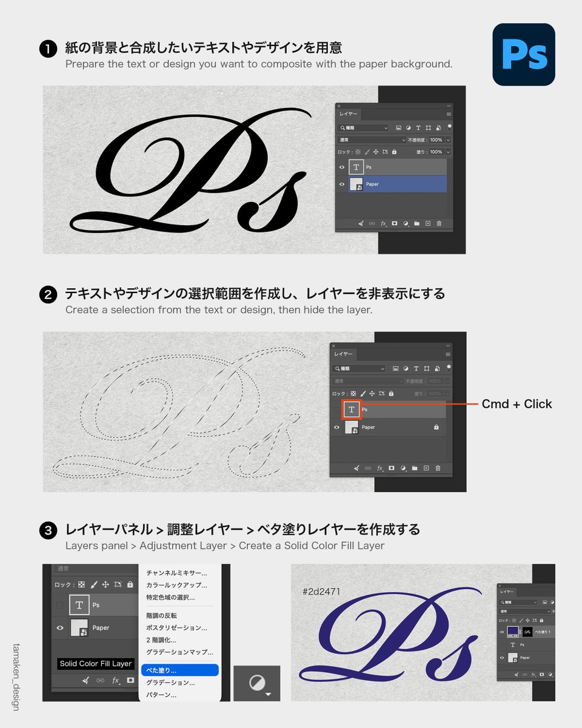This screenshot has width=582, height=728.
Task: Hide the Ps text layer in step 1 panel
Action: pyautogui.click(x=342, y=167)
